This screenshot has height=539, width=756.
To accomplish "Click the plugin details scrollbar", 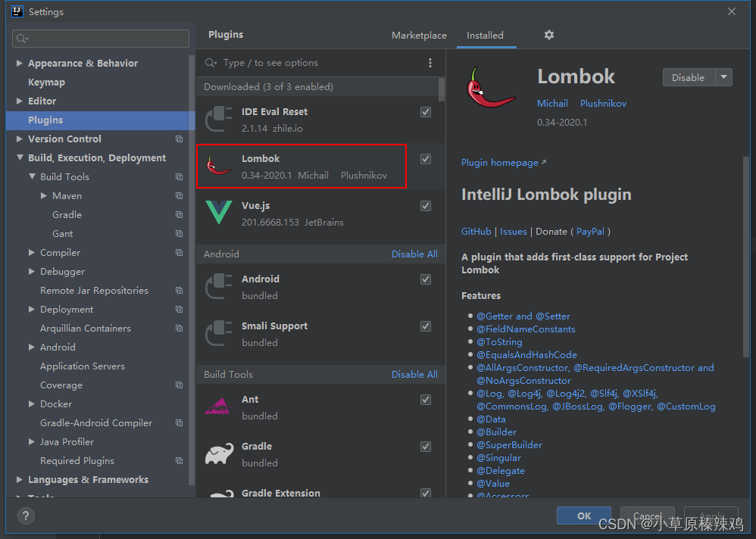I will coord(746,255).
